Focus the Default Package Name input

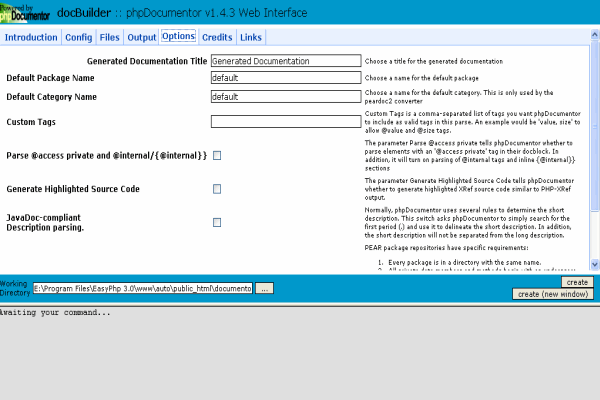[x=285, y=78]
